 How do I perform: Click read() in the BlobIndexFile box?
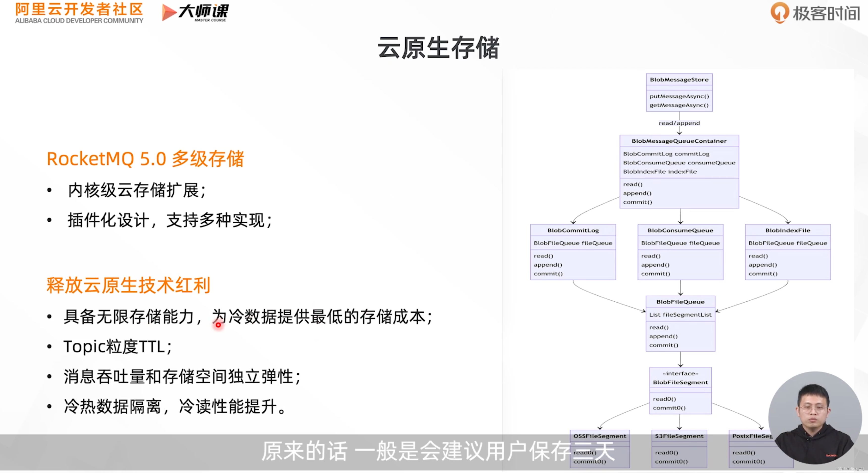point(758,256)
